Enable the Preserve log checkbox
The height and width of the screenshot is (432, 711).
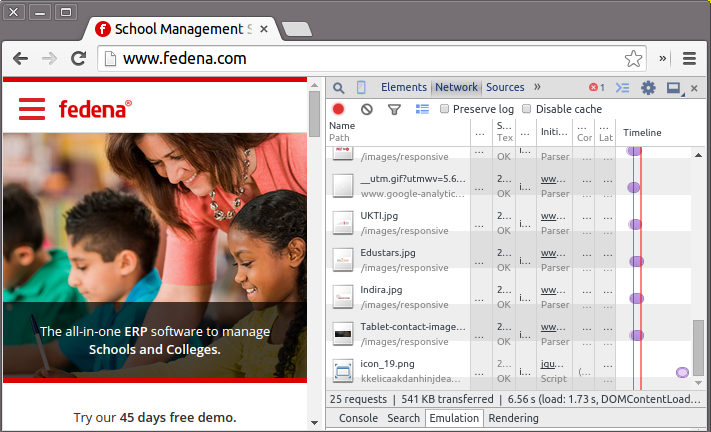coord(445,109)
